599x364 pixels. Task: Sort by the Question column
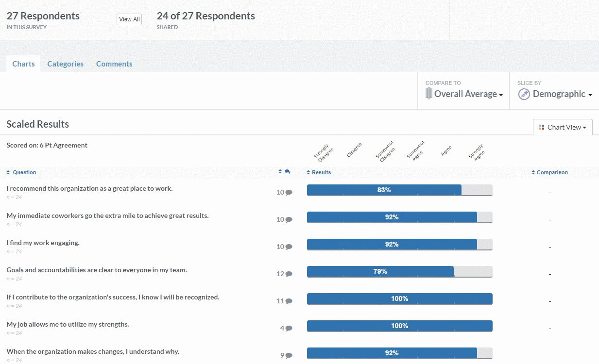click(x=21, y=172)
